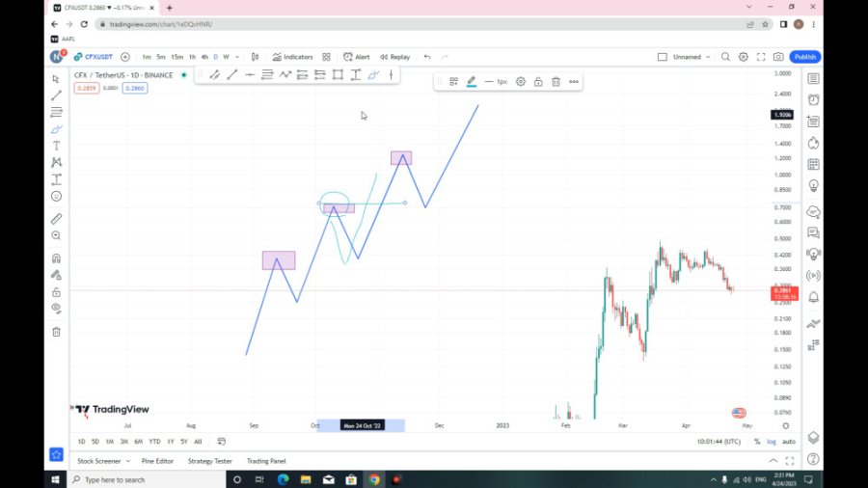Select the Text tool in left sidebar
868x488 pixels.
[x=56, y=146]
